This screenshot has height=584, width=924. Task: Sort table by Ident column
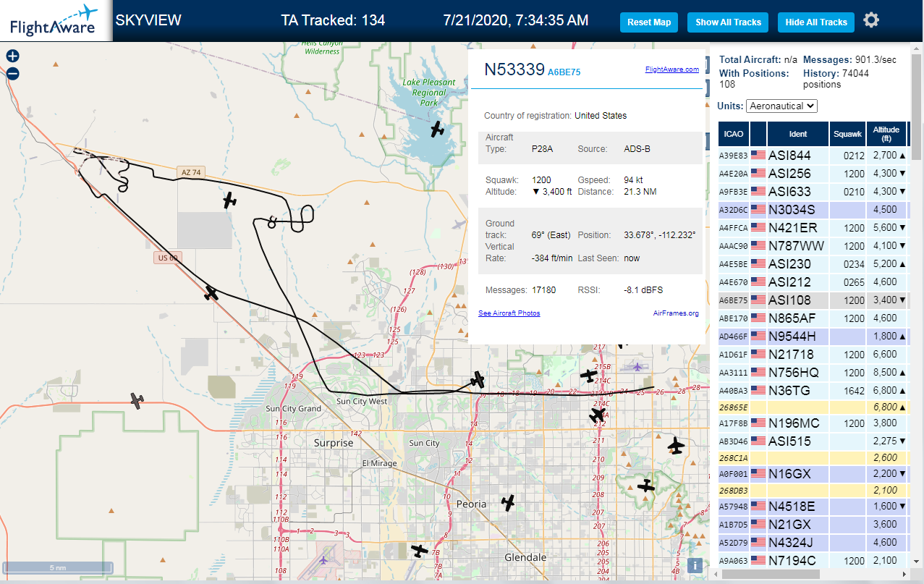coord(798,134)
